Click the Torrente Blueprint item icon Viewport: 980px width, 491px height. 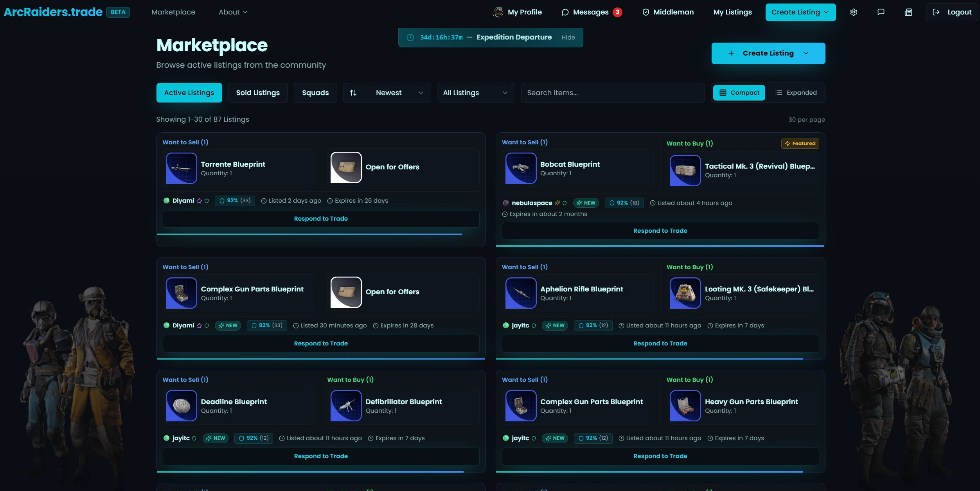(181, 168)
